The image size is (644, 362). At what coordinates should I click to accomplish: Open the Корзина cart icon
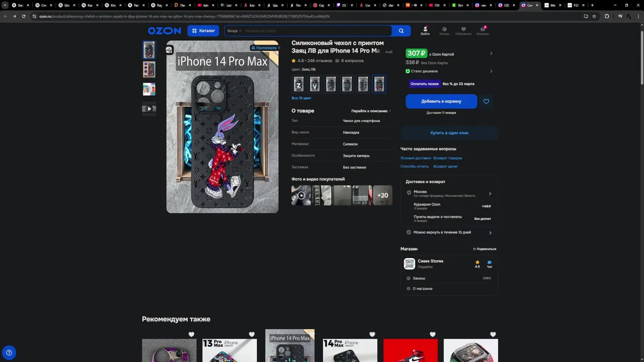coord(482,31)
